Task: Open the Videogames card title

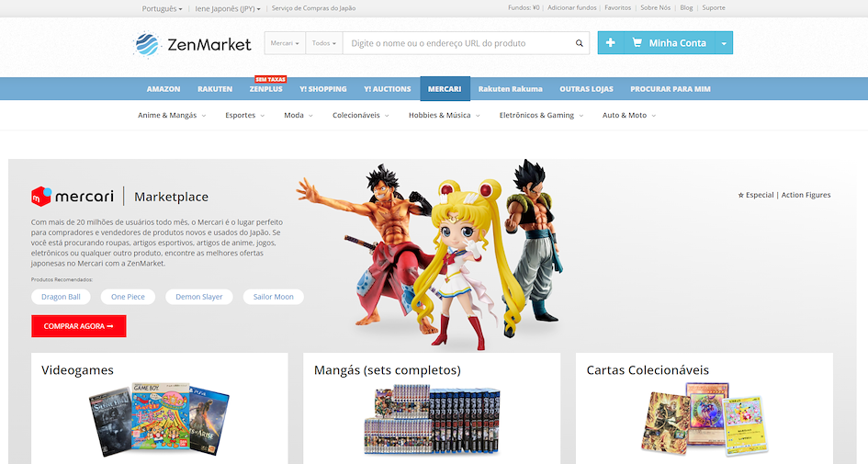Action: click(x=77, y=370)
